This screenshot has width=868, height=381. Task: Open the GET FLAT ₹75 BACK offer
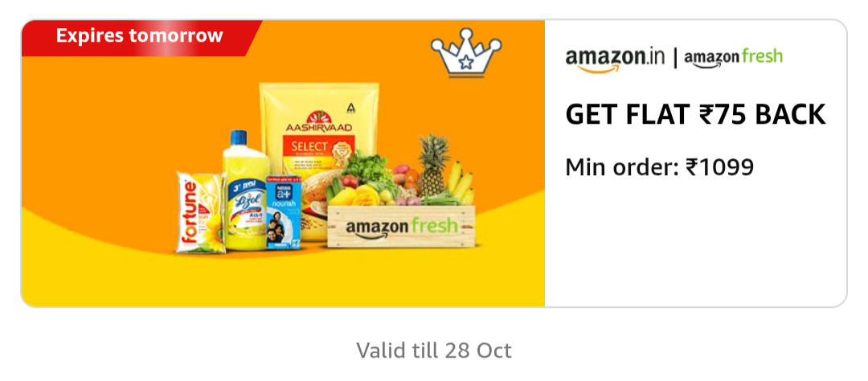[x=695, y=115]
